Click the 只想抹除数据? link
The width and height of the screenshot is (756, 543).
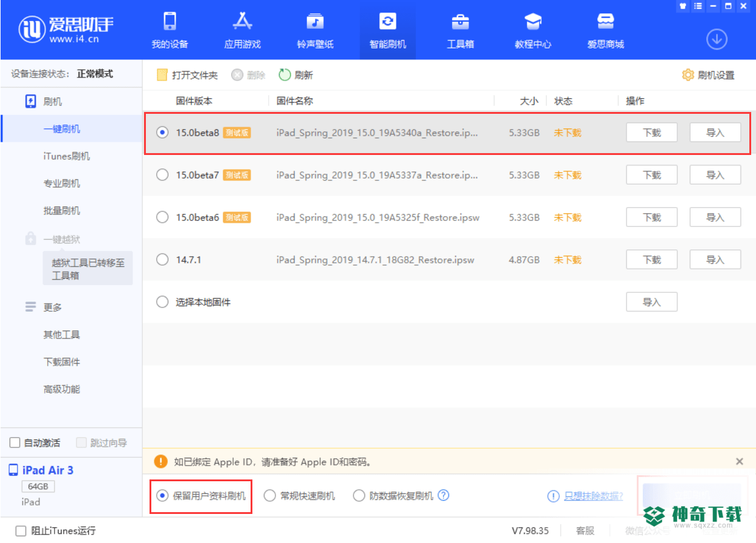tap(593, 496)
